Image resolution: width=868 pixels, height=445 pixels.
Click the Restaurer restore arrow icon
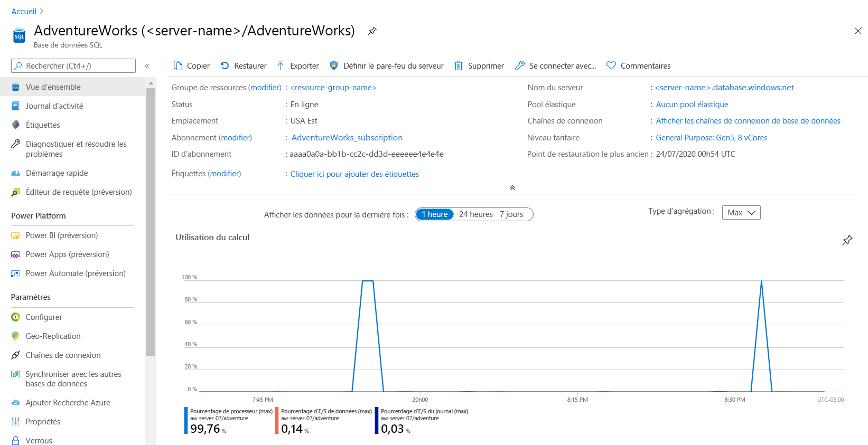(225, 65)
